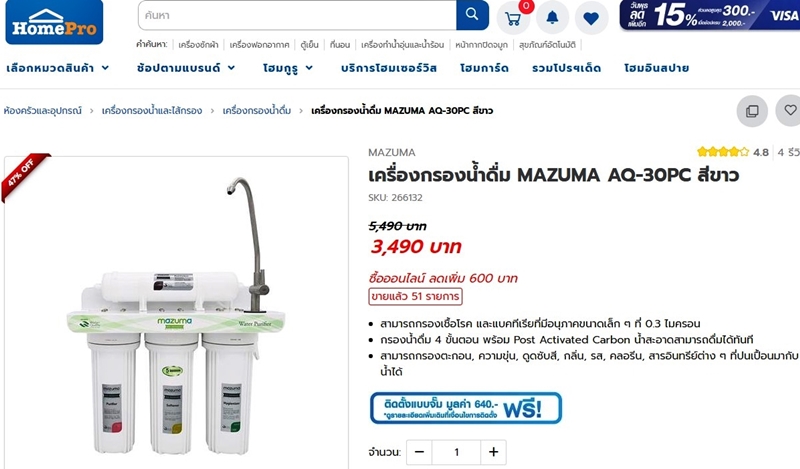Click the free installation promo banner

tap(466, 408)
